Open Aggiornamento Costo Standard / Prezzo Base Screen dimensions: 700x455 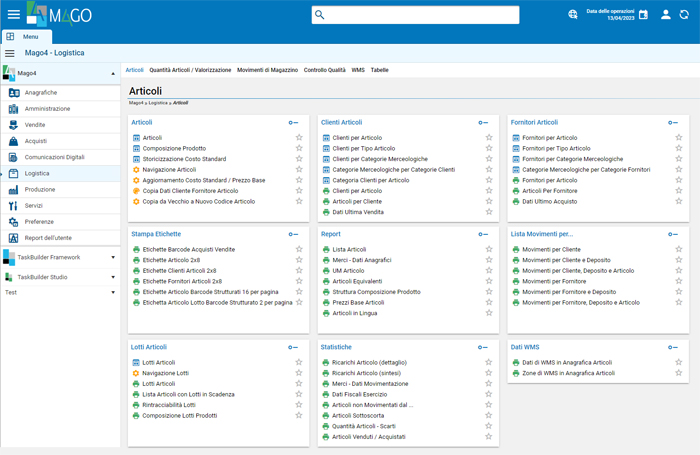point(204,180)
